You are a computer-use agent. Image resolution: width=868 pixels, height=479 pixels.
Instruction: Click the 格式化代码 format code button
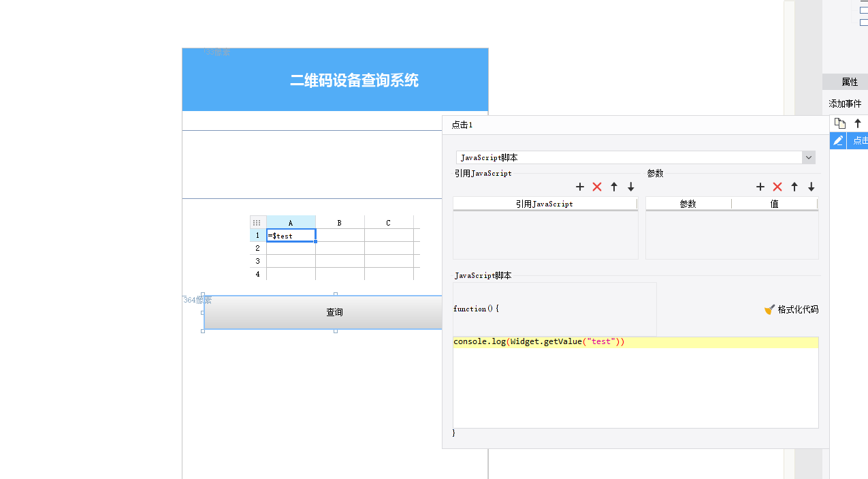791,309
